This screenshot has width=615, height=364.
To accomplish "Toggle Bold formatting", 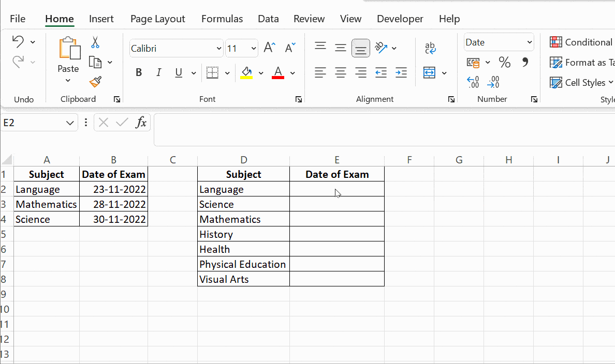I will pyautogui.click(x=139, y=73).
